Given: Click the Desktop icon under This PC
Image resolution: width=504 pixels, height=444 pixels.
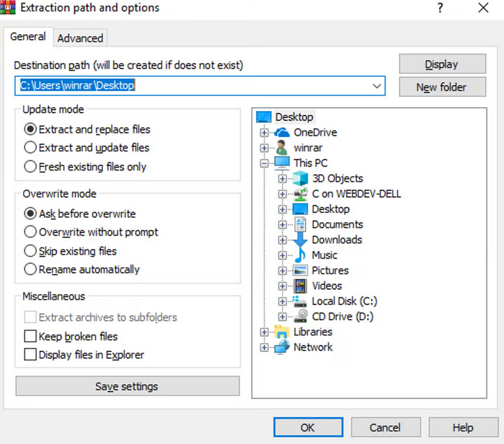Looking at the screenshot, I should [x=300, y=209].
